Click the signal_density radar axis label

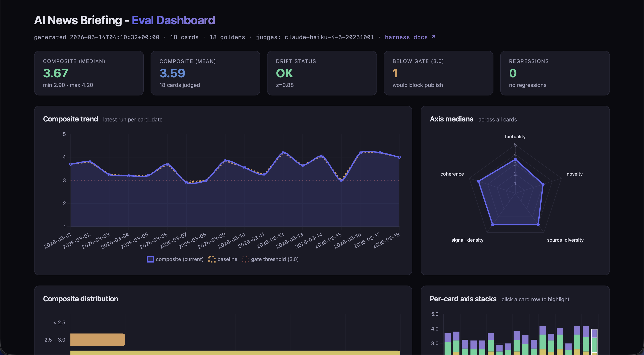click(x=467, y=240)
